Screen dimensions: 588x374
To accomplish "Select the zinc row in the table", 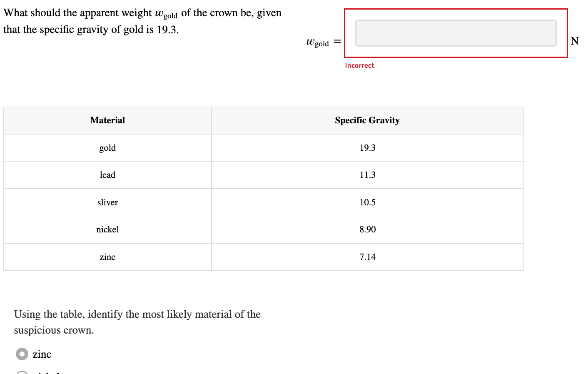I will (x=107, y=257).
